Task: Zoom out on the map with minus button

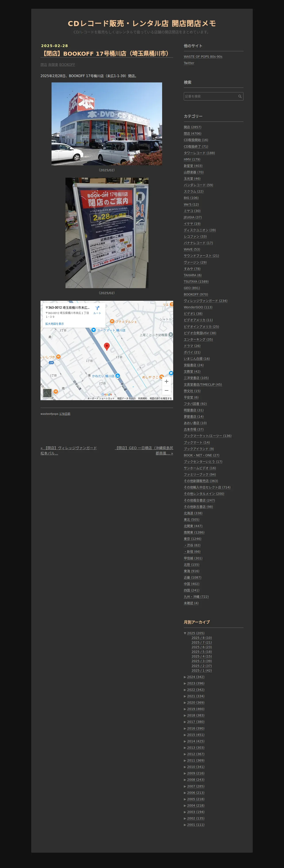Action: 166,390
